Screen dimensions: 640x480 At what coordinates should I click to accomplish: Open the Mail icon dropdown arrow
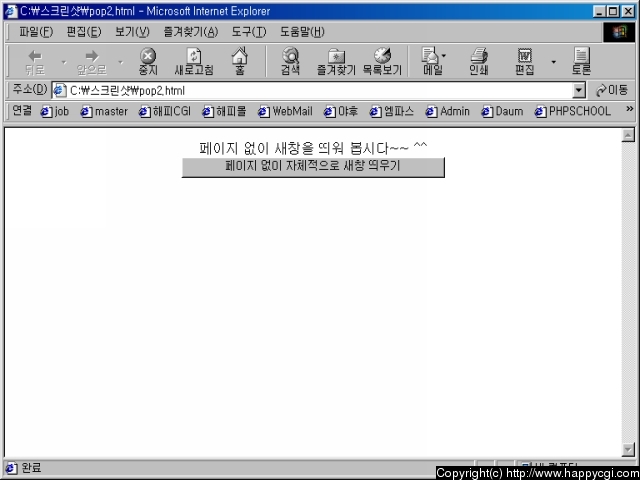[x=444, y=56]
